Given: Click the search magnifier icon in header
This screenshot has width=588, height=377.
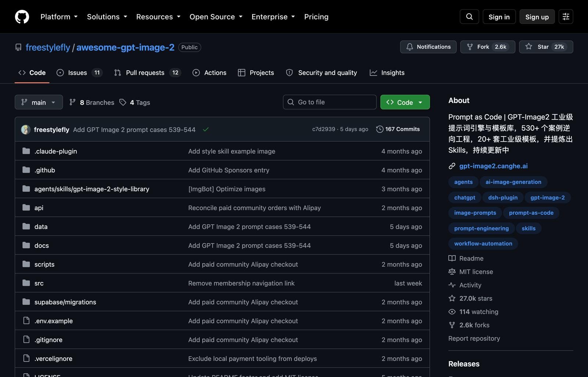Looking at the screenshot, I should coord(469,17).
